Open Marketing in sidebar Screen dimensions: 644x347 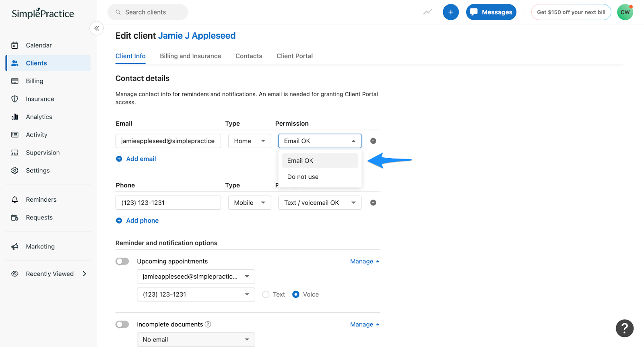coord(48,247)
